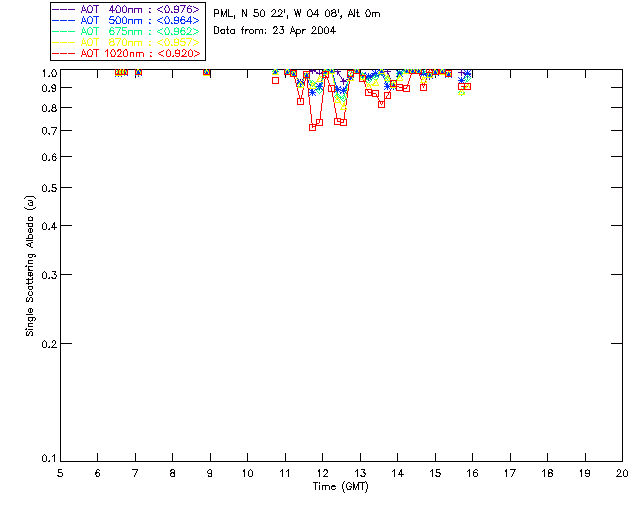Viewport: 640px width, 512px height.
Task: Click the x-axis tick label 19
Action: pos(585,473)
